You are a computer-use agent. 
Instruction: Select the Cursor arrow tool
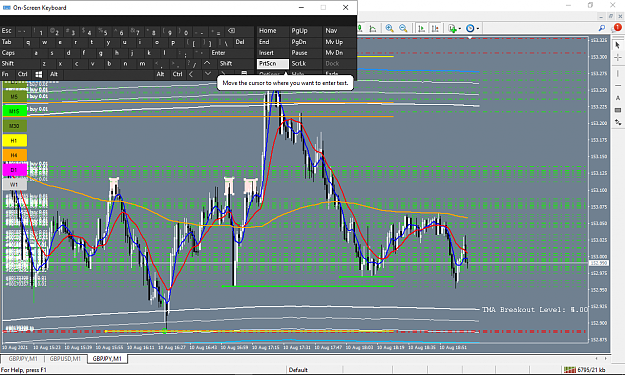(617, 45)
